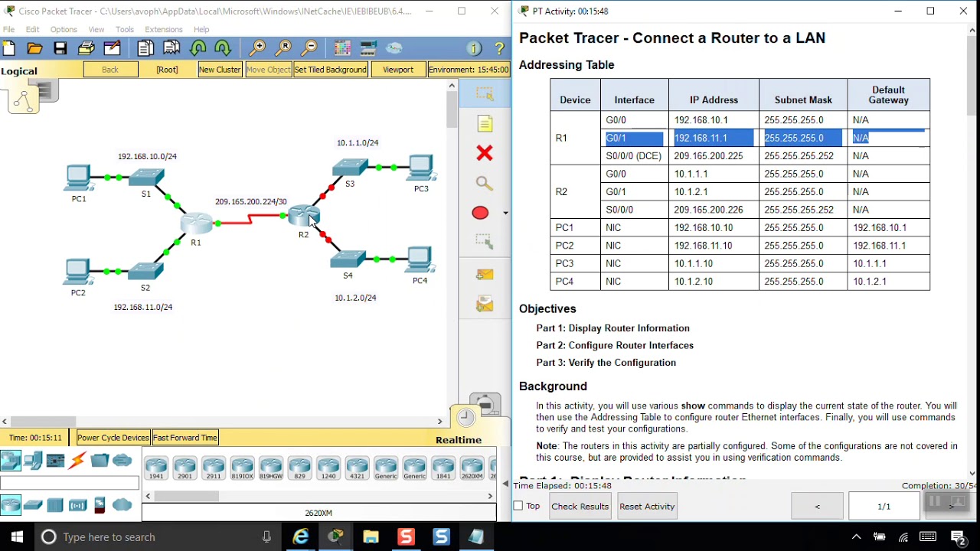Click the Windows Start button
Image resolution: width=980 pixels, height=551 pixels.
pyautogui.click(x=17, y=536)
